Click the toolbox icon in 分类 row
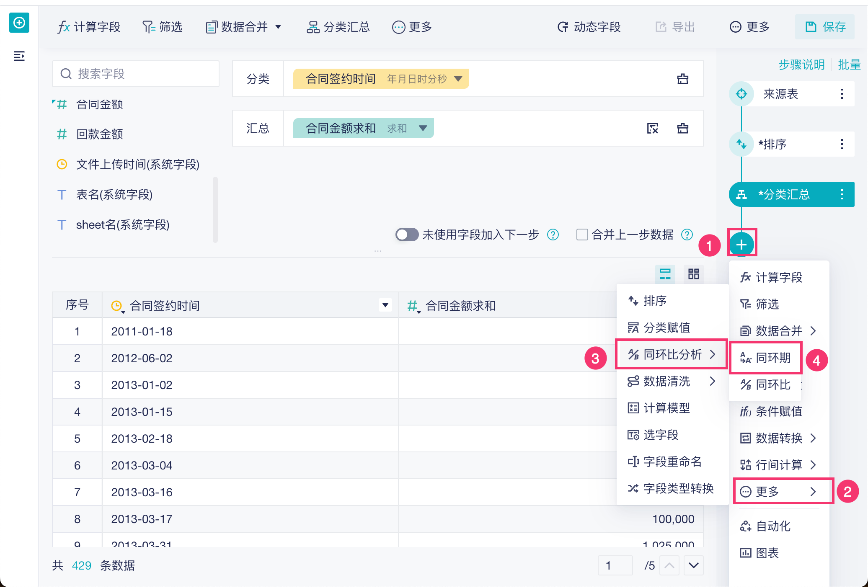The image size is (868, 588). 683,79
